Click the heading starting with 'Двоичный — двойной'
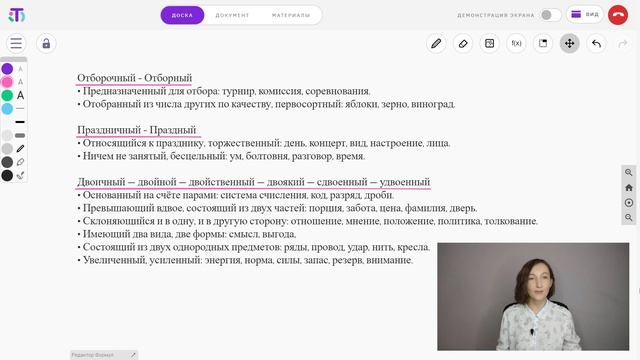Viewport: 640px width, 360px height. 253,182
